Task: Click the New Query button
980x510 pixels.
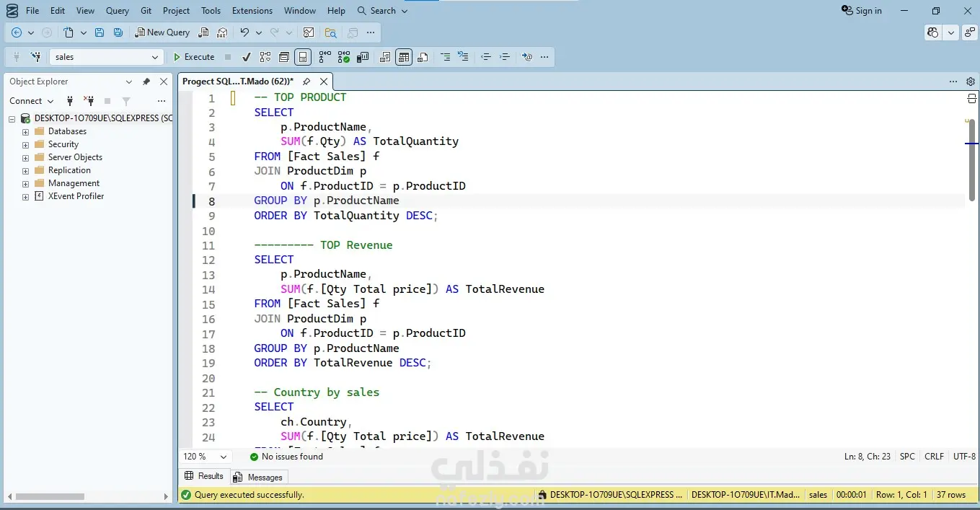Action: click(x=162, y=32)
